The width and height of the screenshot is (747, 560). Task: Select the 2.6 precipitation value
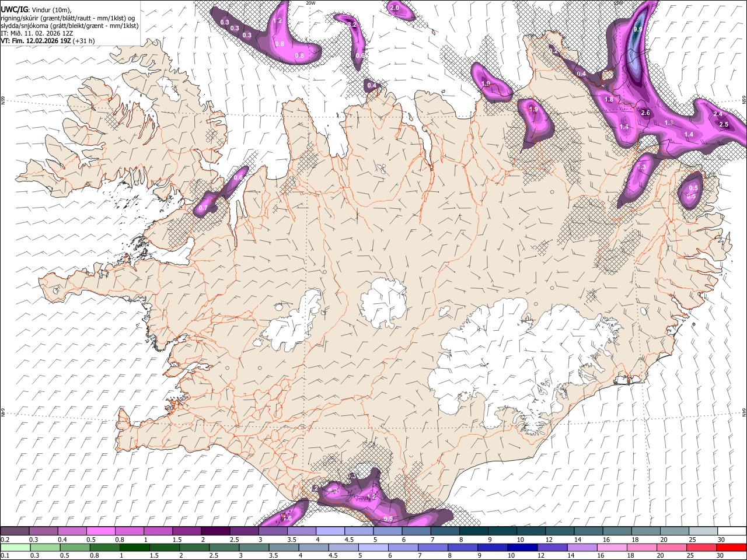(x=645, y=113)
